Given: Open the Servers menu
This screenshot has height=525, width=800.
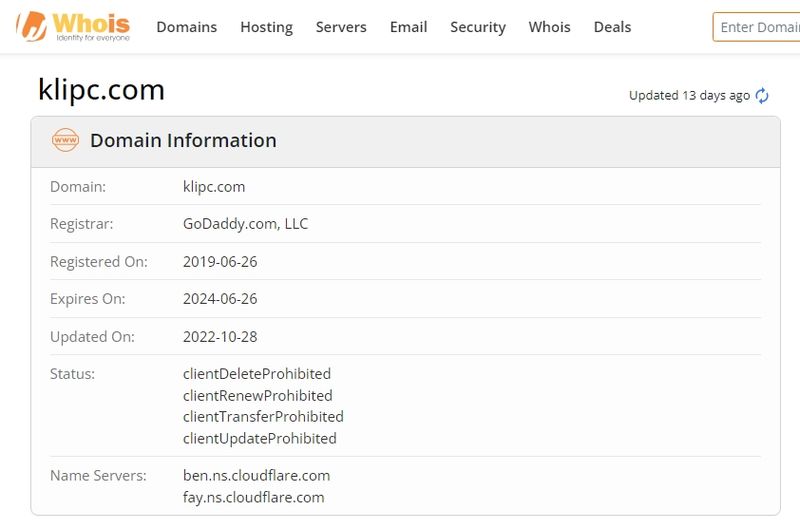Looking at the screenshot, I should click(341, 27).
